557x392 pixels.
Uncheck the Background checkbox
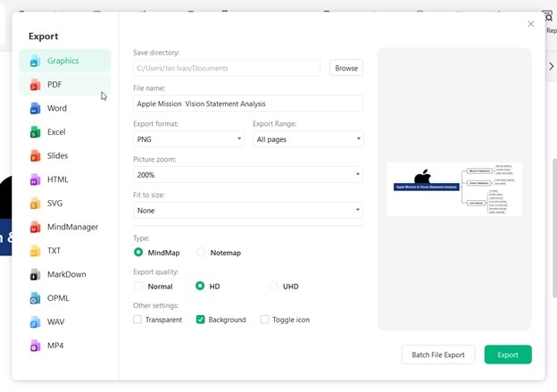tap(200, 319)
